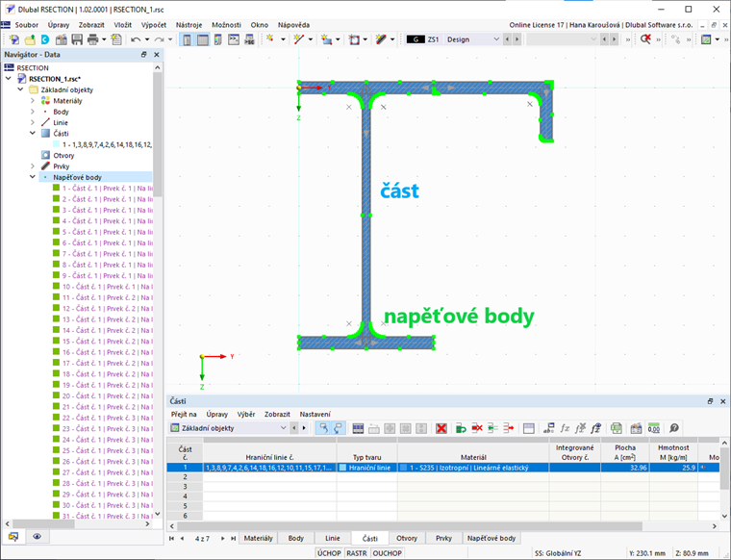Open the Print icon dropdown arrow
Viewport: 731px width, 560px height.
tap(104, 39)
